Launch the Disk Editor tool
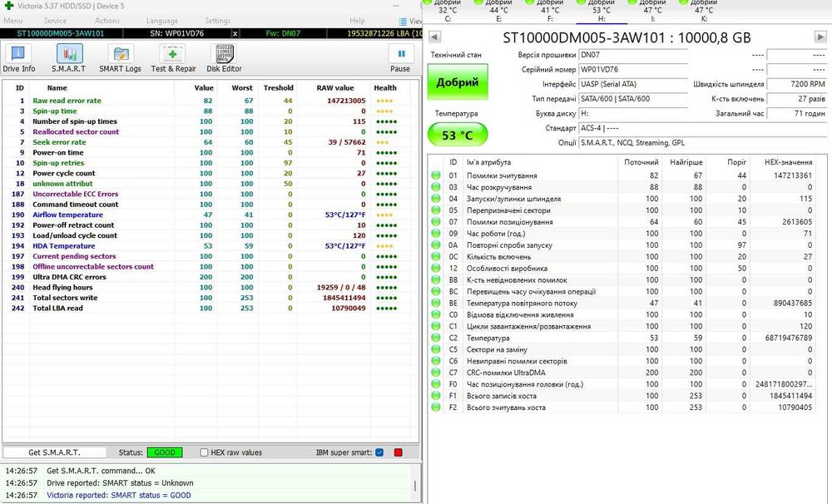Viewport: 832px width, 504px height. (x=224, y=58)
